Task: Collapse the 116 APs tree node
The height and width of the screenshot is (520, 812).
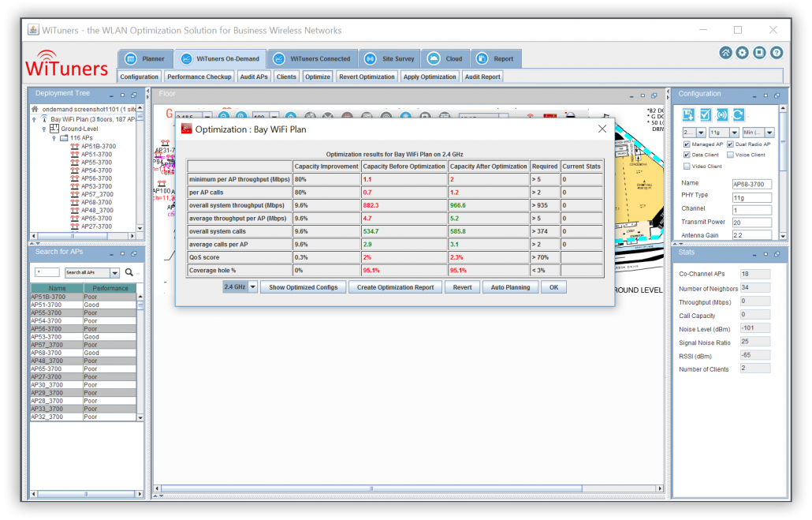Action: [x=54, y=138]
